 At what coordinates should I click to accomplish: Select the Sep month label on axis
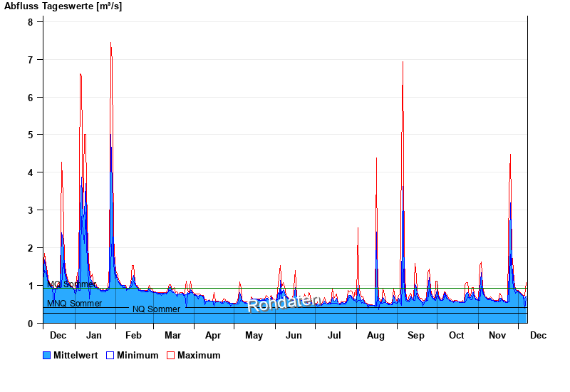pos(416,336)
